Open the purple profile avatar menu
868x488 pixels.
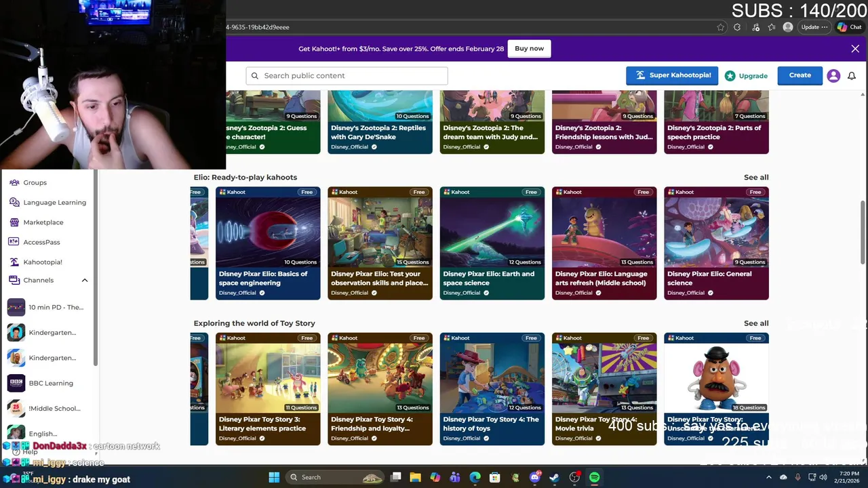[833, 76]
